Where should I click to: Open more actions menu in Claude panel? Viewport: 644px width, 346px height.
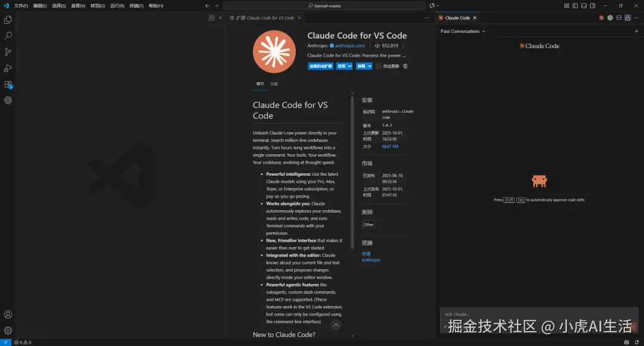(636, 18)
